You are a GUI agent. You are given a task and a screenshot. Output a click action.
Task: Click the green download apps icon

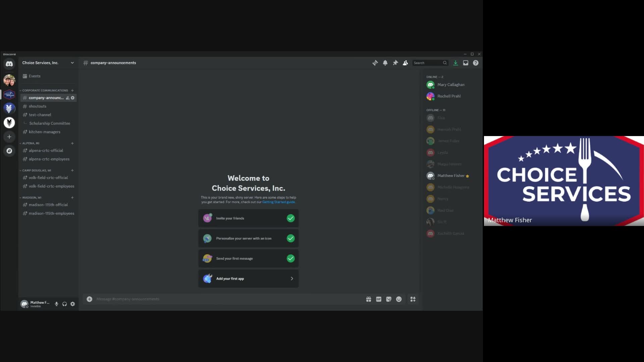click(455, 63)
